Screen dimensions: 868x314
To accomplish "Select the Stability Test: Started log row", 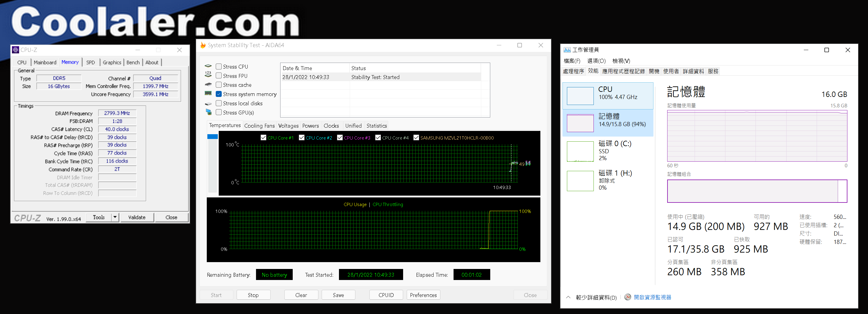I will point(381,77).
